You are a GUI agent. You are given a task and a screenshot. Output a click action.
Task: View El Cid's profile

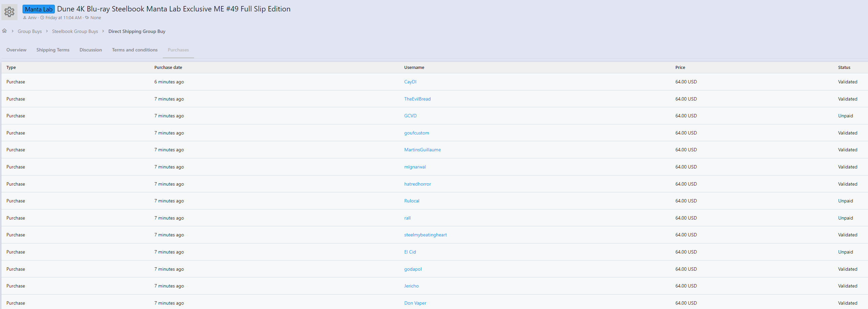point(410,253)
